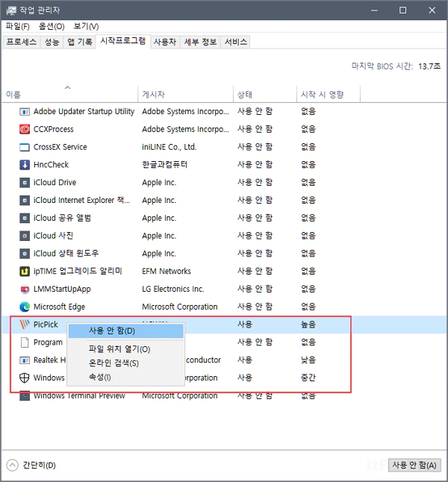Click the Realtek row icon

pos(25,360)
